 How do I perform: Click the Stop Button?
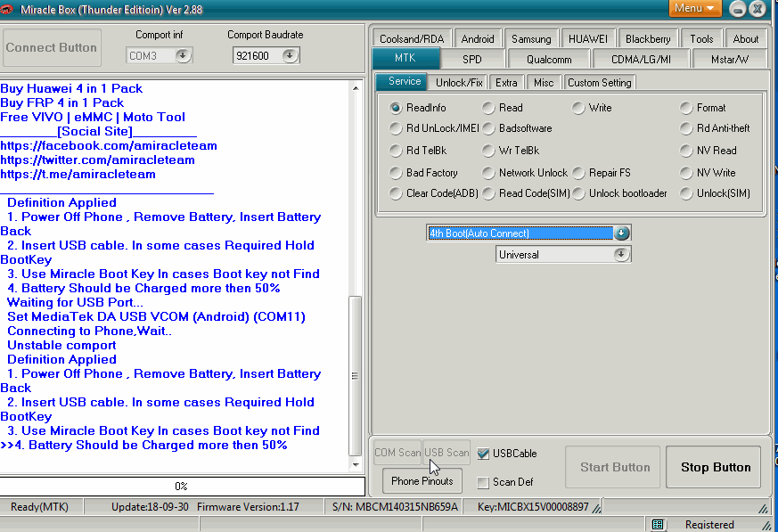tap(714, 467)
